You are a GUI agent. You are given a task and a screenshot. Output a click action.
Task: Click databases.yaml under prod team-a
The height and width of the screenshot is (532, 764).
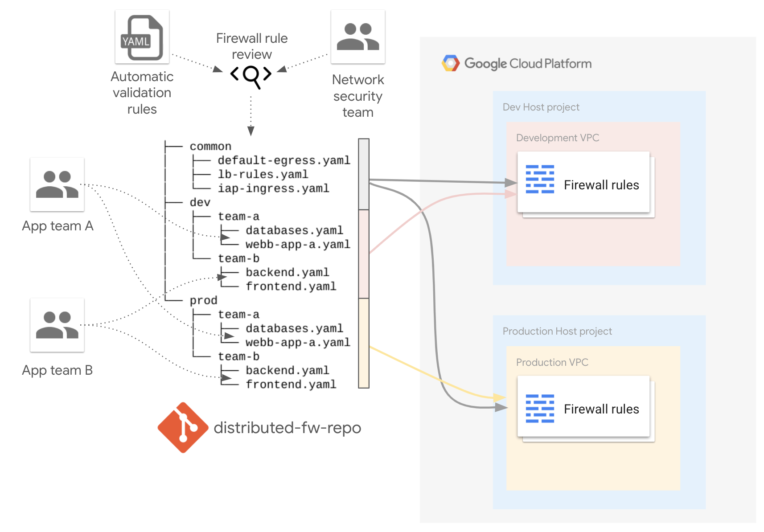[x=294, y=328]
